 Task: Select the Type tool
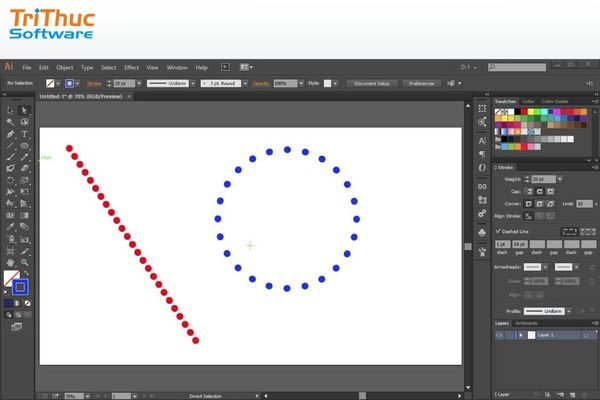(x=24, y=134)
